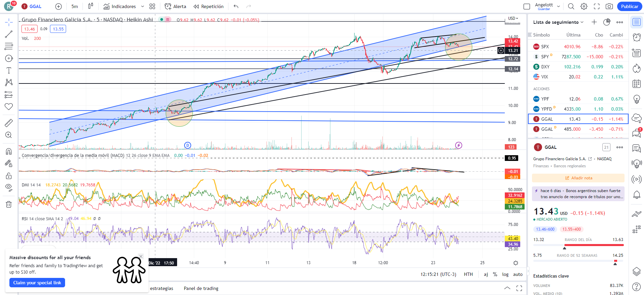The height and width of the screenshot is (295, 644).
Task: Switch to fullscreen mode
Action: click(x=597, y=6)
